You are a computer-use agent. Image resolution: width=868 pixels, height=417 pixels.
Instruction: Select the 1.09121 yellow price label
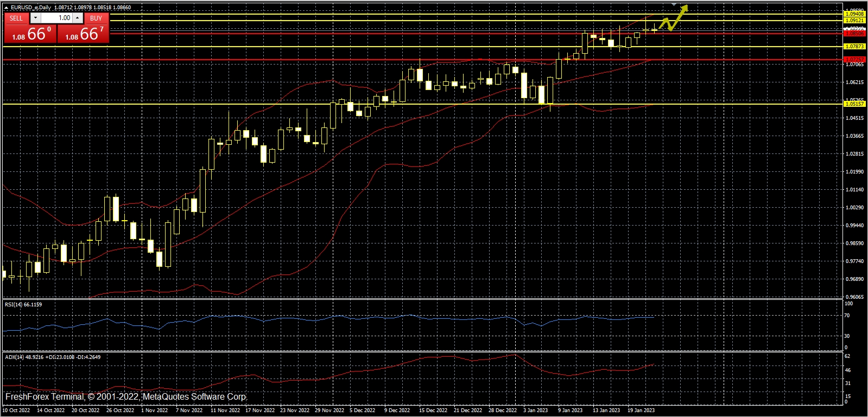(x=854, y=21)
